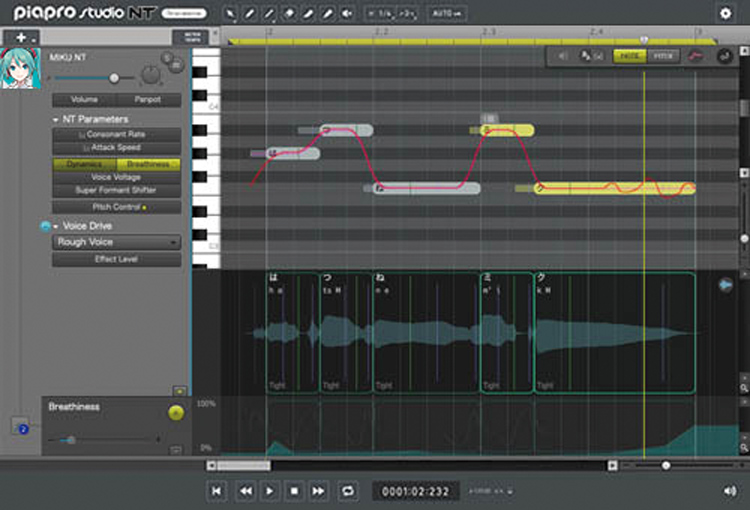
Task: Click the Panpot button
Action: pyautogui.click(x=148, y=100)
